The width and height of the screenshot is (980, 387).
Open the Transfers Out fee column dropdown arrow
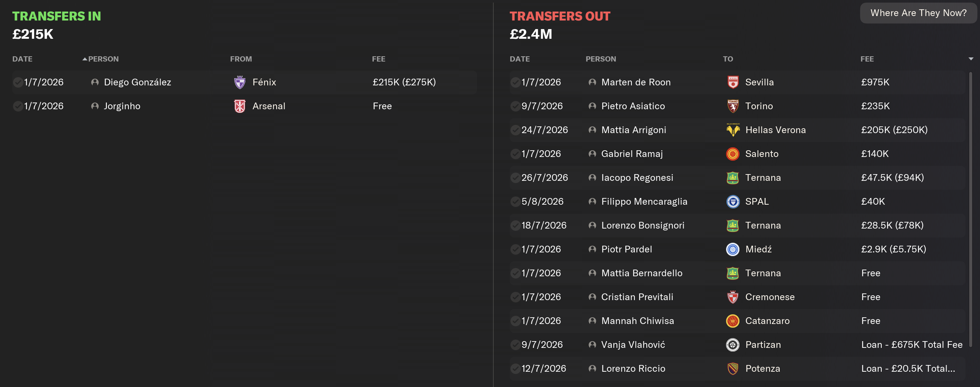[x=970, y=59]
